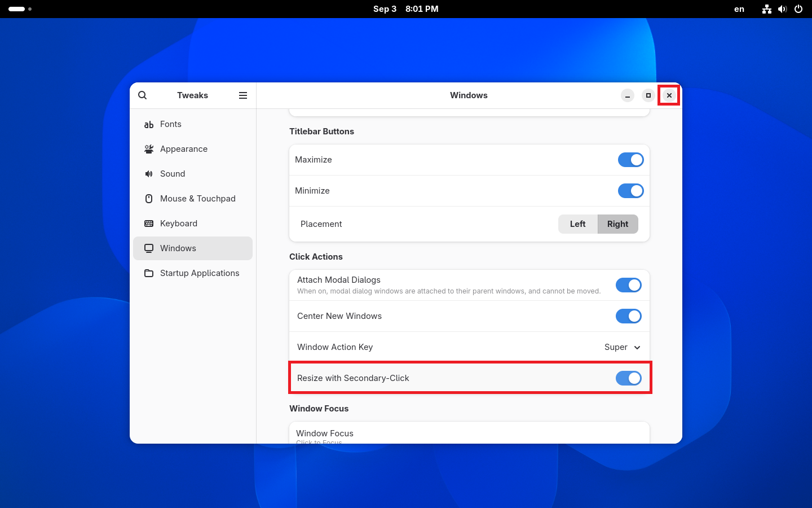Switch to the Sound page
Screen dimensions: 812x508
[193, 174]
